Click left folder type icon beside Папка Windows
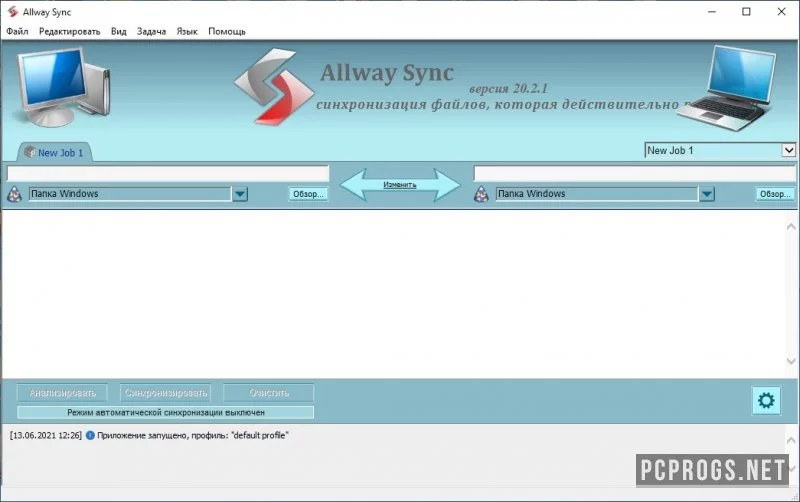 tap(14, 194)
